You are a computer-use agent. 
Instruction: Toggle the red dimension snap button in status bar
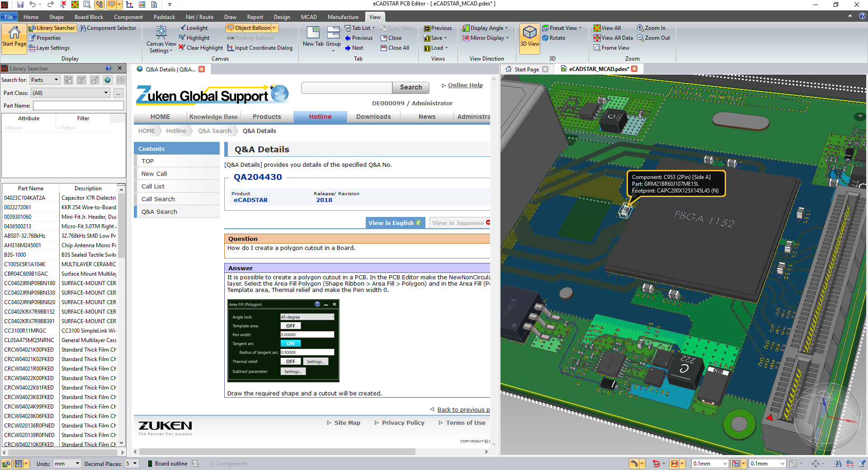click(x=675, y=464)
